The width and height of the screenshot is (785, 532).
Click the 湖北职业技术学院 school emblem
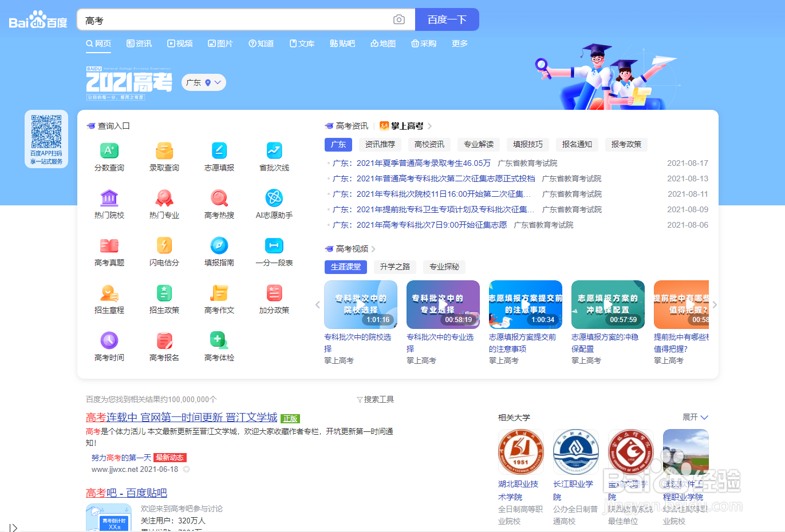pyautogui.click(x=520, y=452)
